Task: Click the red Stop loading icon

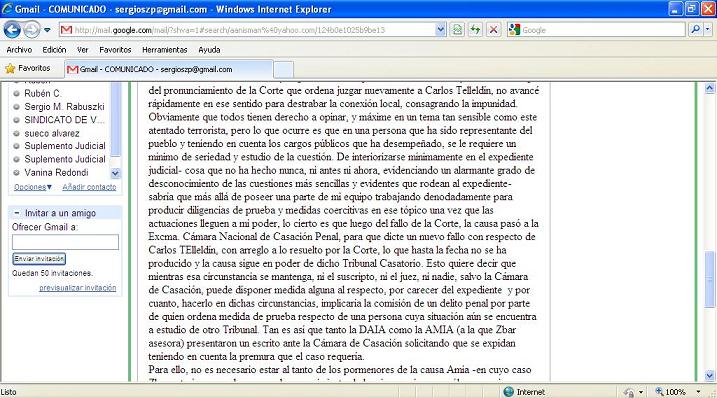Action: point(493,30)
